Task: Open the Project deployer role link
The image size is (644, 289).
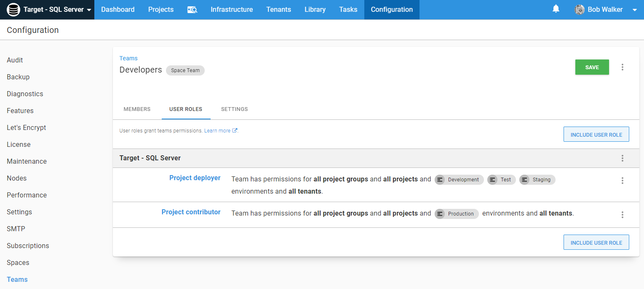Action: point(195,178)
